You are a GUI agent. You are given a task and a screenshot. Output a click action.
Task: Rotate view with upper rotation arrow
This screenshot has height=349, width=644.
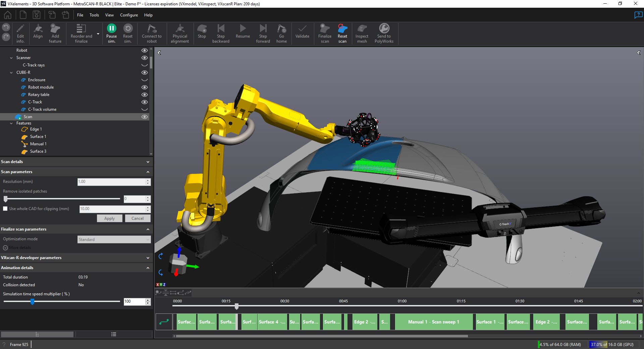click(161, 256)
